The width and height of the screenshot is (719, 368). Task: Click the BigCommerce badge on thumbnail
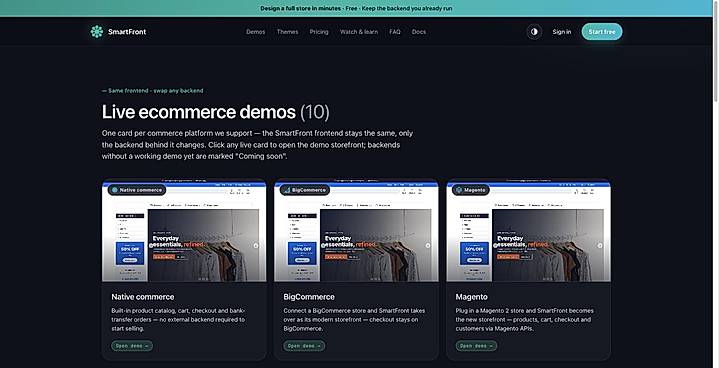coord(305,190)
